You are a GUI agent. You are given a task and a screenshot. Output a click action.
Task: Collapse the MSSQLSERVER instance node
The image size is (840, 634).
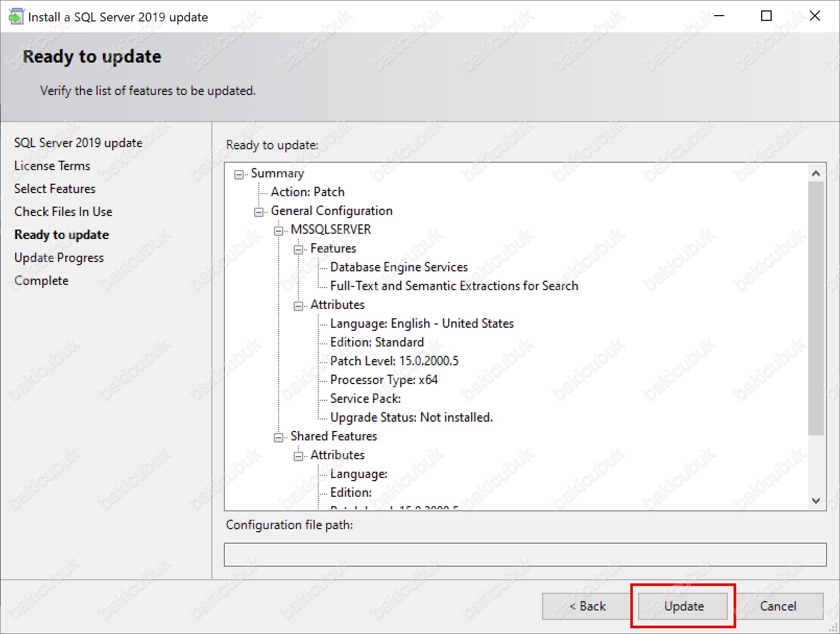(279, 231)
